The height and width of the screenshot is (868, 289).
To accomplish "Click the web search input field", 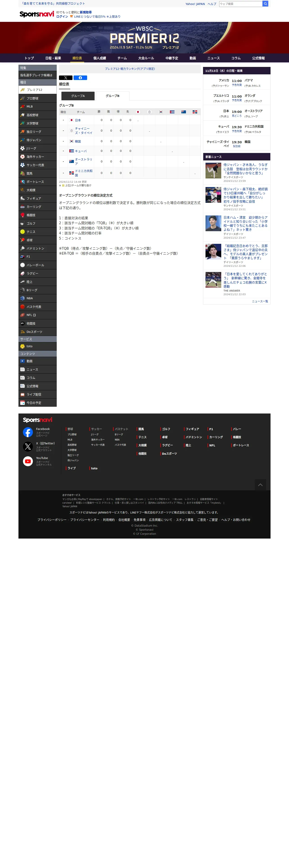I will coord(241,4).
